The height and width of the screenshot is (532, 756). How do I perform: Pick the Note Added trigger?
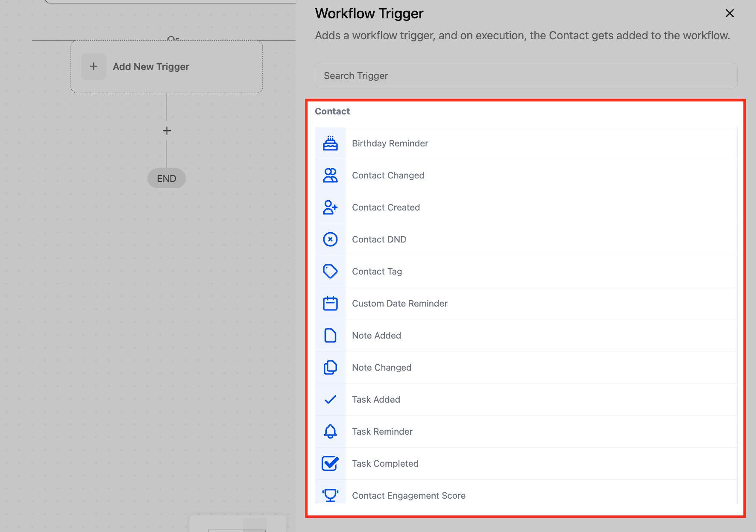(x=526, y=336)
